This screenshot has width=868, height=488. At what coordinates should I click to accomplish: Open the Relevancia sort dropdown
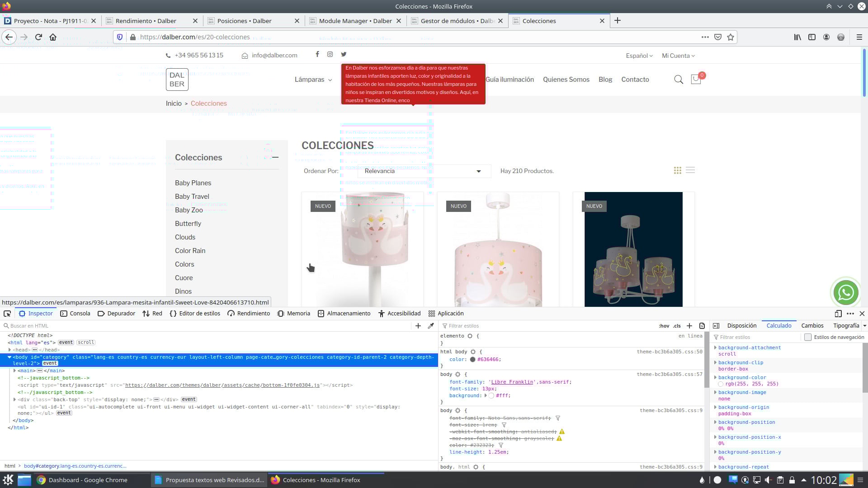tap(424, 171)
